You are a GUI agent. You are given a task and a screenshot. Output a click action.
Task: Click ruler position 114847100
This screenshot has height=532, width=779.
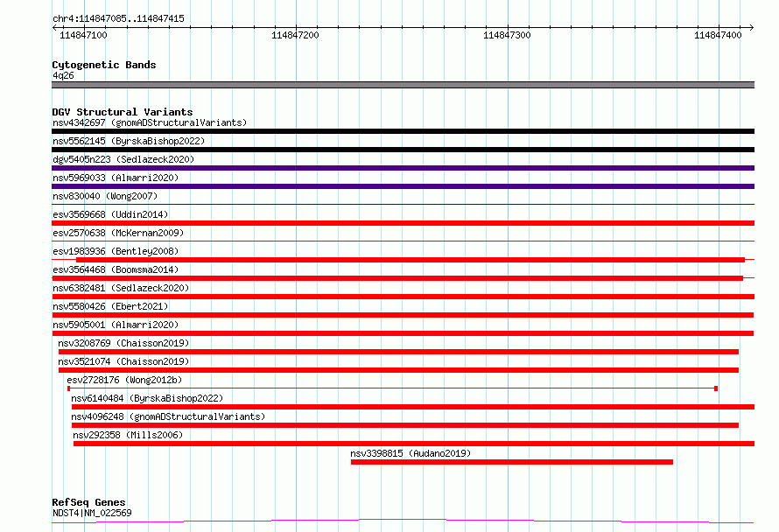(83, 35)
